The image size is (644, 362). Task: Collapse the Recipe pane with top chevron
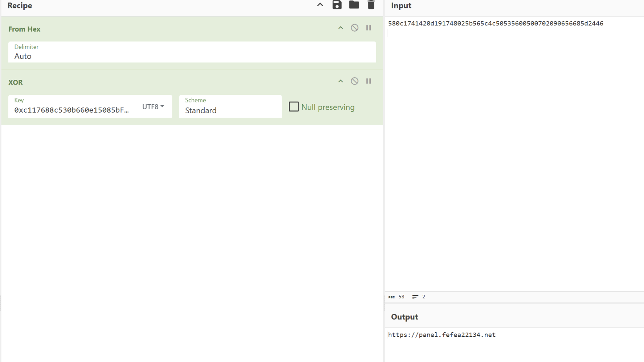(x=320, y=5)
